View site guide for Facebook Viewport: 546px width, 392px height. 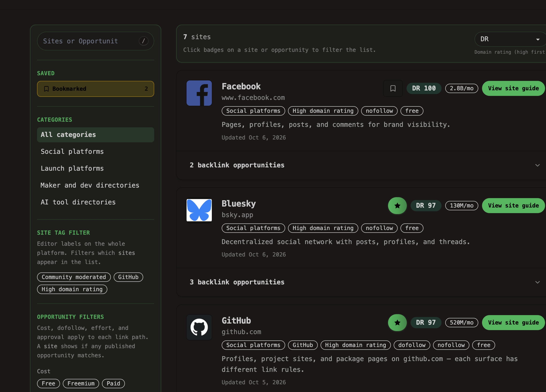[x=513, y=88]
